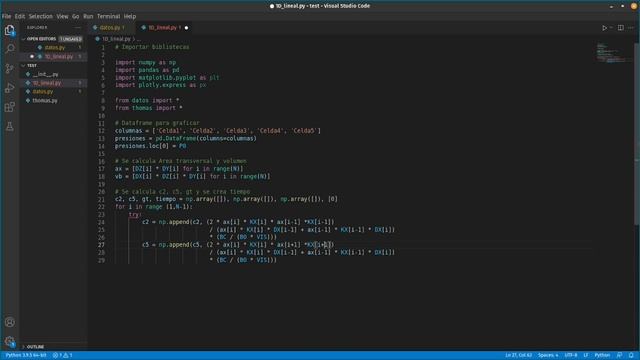
Task: Expand the Outline section
Action: coord(53,347)
